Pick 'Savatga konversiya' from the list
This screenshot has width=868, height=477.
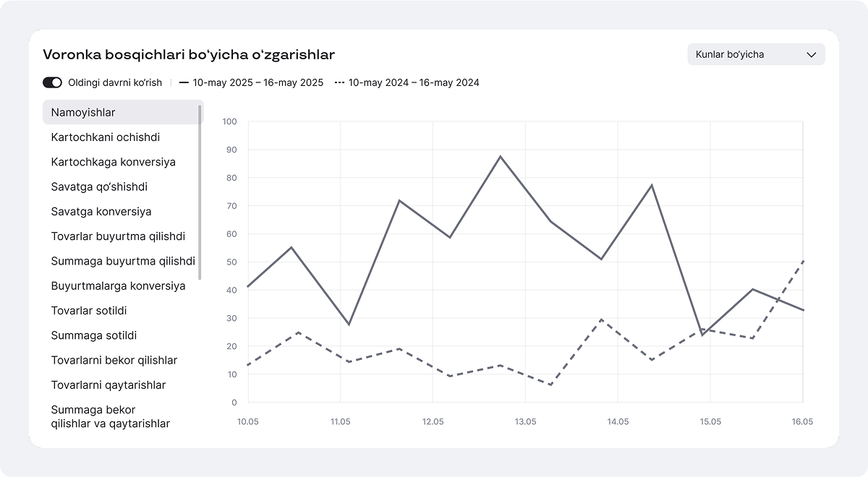[101, 212]
